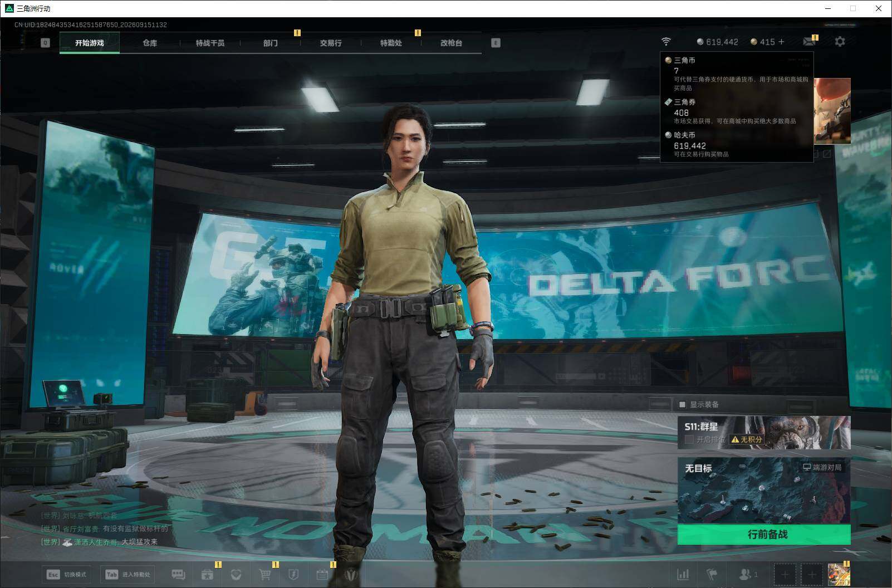Image resolution: width=892 pixels, height=588 pixels.
Task: Open the chat bubble icon
Action: click(x=178, y=574)
